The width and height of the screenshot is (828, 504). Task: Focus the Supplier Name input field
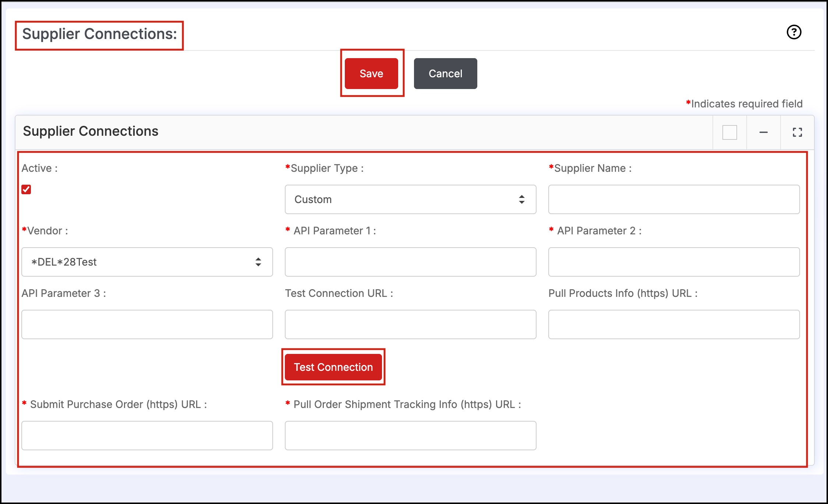coord(673,199)
